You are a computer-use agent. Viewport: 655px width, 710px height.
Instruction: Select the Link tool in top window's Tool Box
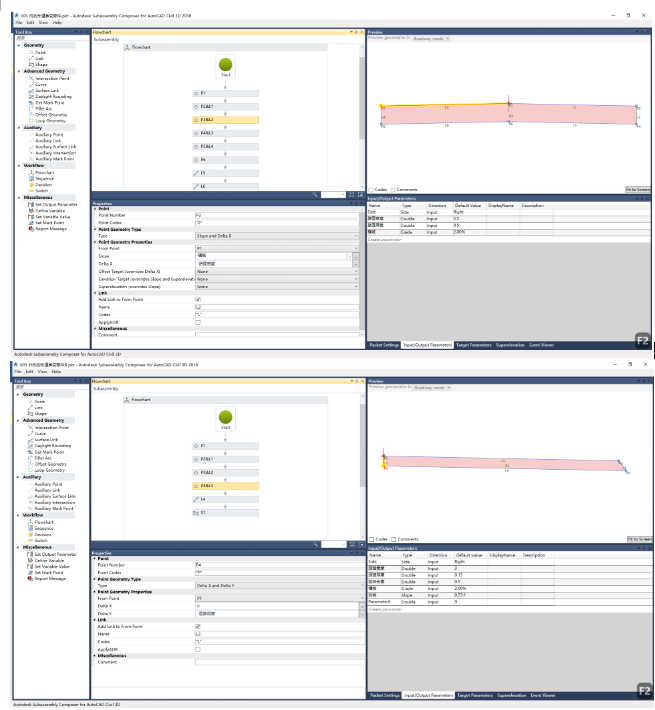pos(39,58)
